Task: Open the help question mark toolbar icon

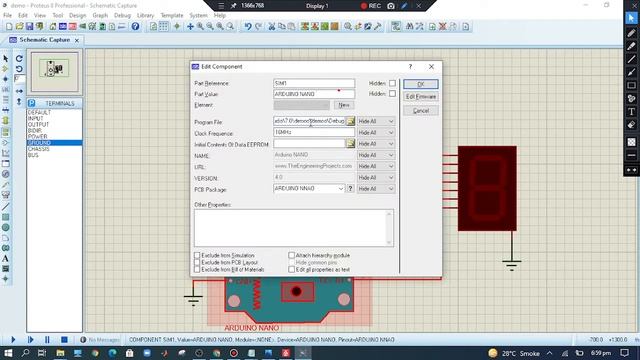Action: point(135,27)
